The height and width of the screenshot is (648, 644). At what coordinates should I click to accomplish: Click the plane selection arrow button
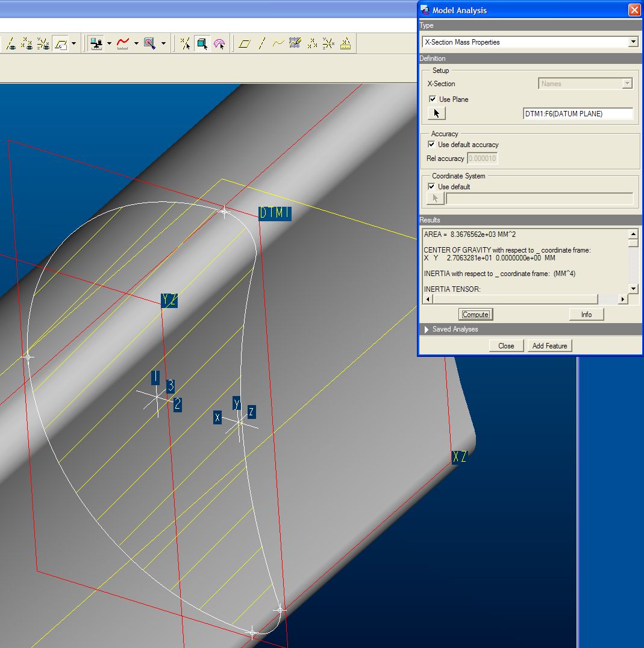(x=436, y=113)
